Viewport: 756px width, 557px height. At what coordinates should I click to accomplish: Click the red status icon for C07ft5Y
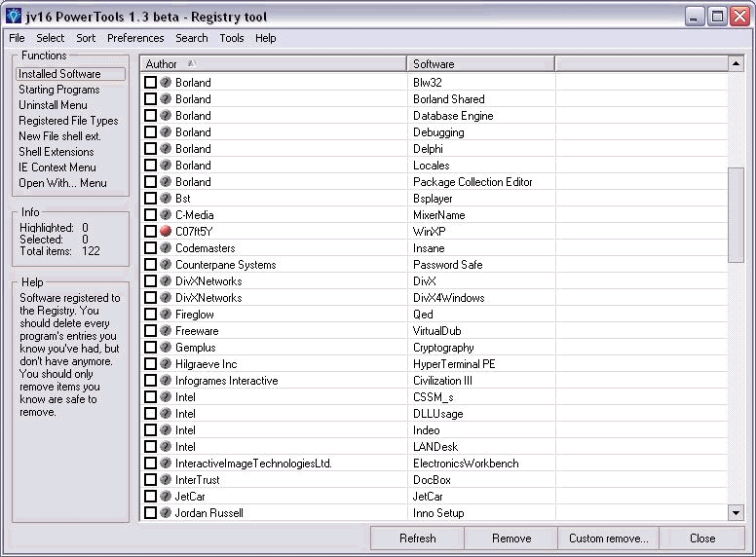pyautogui.click(x=166, y=232)
